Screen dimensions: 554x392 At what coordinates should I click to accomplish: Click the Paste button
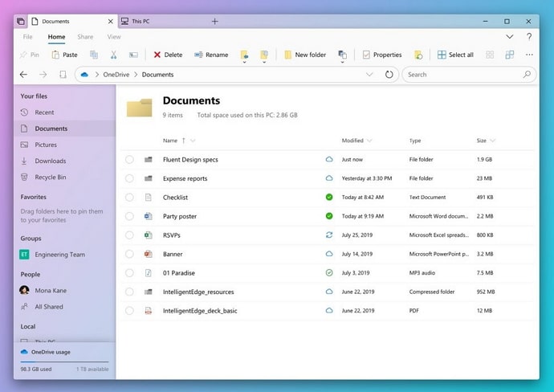click(65, 55)
